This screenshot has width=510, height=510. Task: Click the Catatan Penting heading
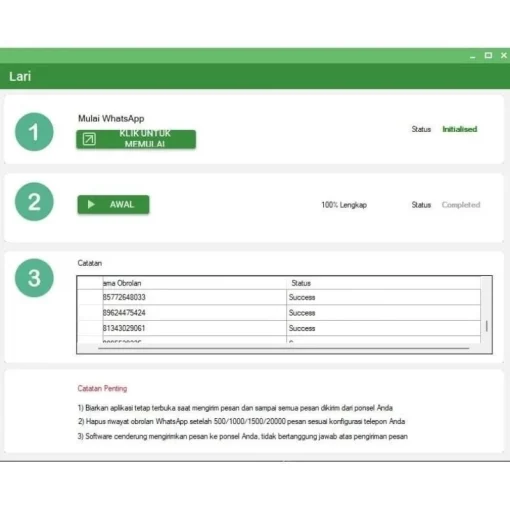click(x=102, y=388)
